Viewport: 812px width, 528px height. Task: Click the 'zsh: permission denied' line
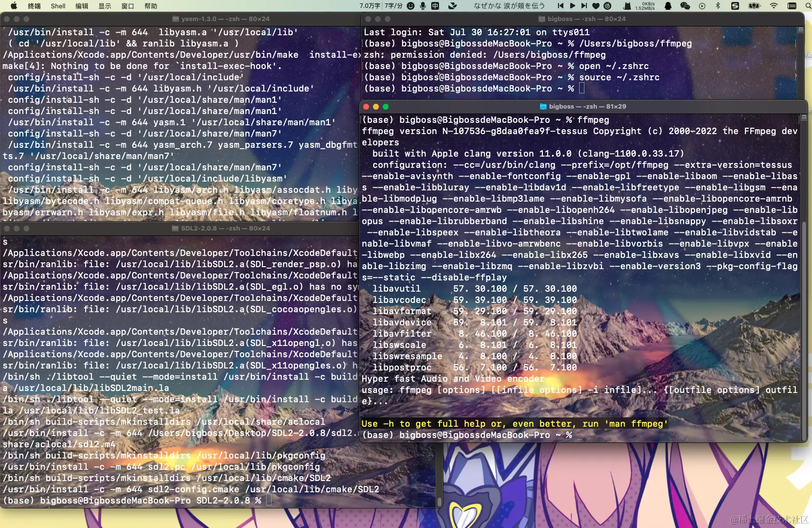click(x=485, y=55)
